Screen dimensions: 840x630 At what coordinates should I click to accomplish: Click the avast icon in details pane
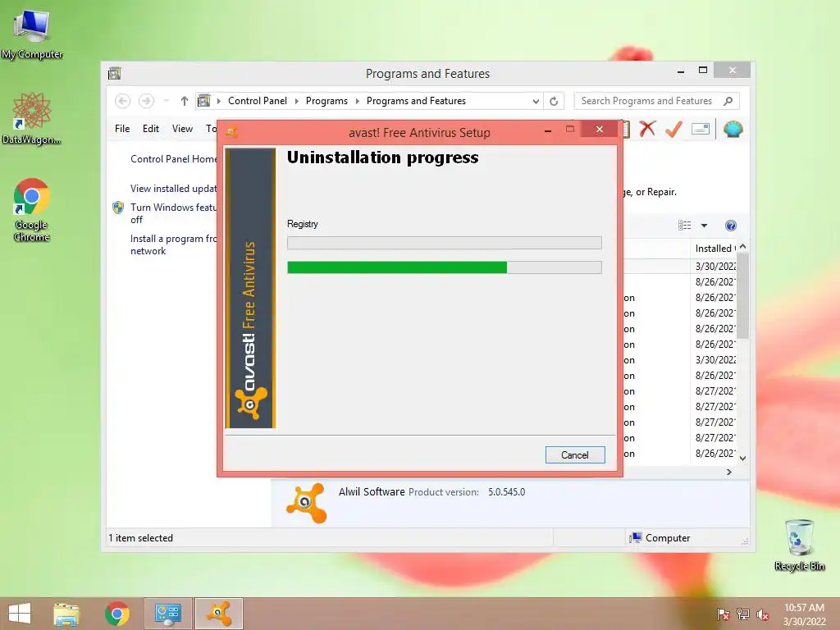[307, 503]
